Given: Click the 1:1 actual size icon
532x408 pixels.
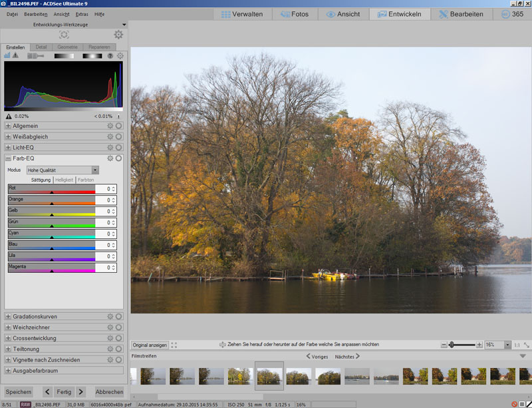Looking at the screenshot, I should tap(517, 345).
